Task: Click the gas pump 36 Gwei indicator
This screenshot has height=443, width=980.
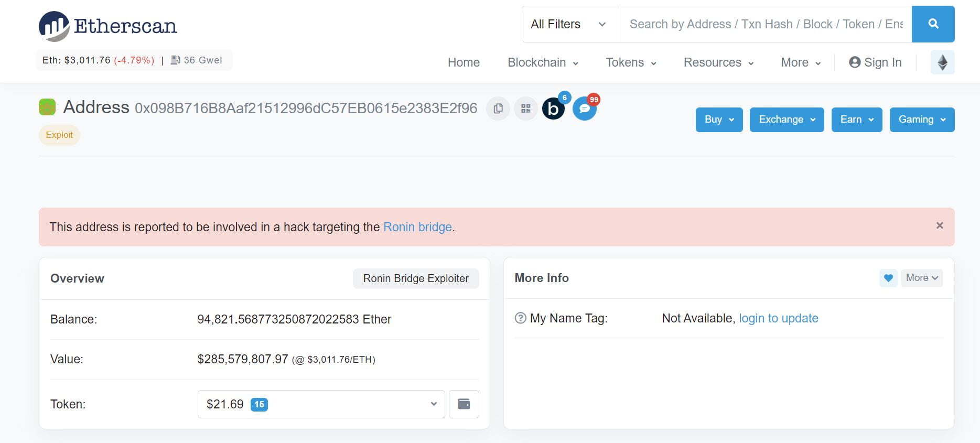Action: (x=197, y=60)
